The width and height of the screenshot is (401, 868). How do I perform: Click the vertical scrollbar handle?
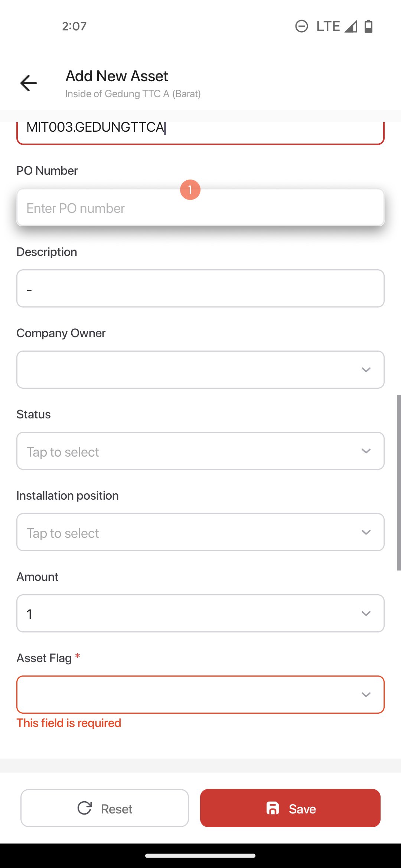coord(399,483)
